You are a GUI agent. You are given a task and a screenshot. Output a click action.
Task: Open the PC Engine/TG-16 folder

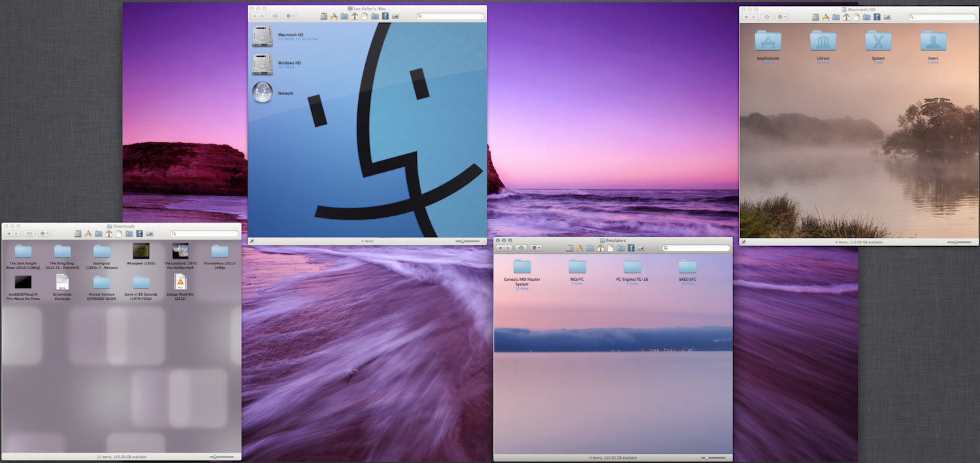pos(632,266)
